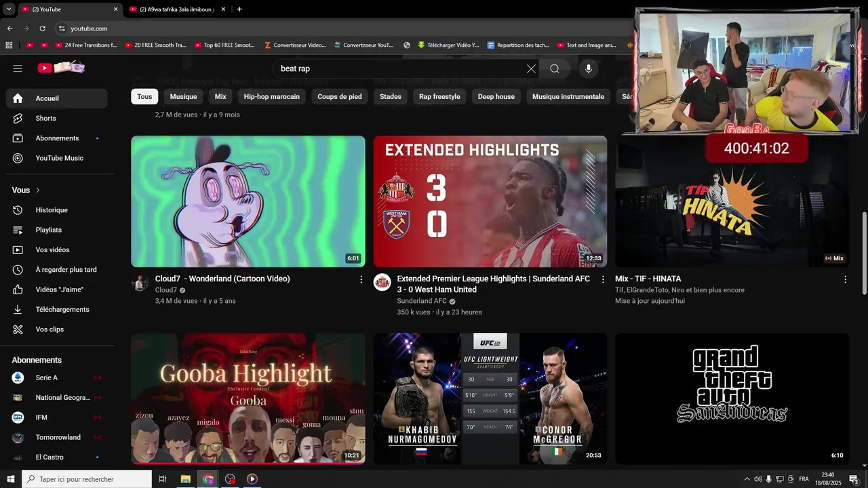This screenshot has width=868, height=488.
Task: Open À regarder plus tard
Action: 57,270
